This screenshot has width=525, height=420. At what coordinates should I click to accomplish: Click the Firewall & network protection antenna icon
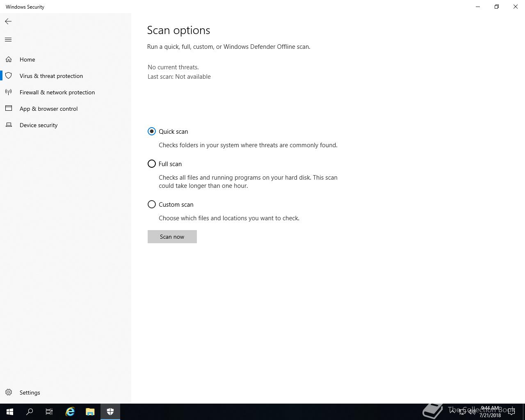pos(9,92)
